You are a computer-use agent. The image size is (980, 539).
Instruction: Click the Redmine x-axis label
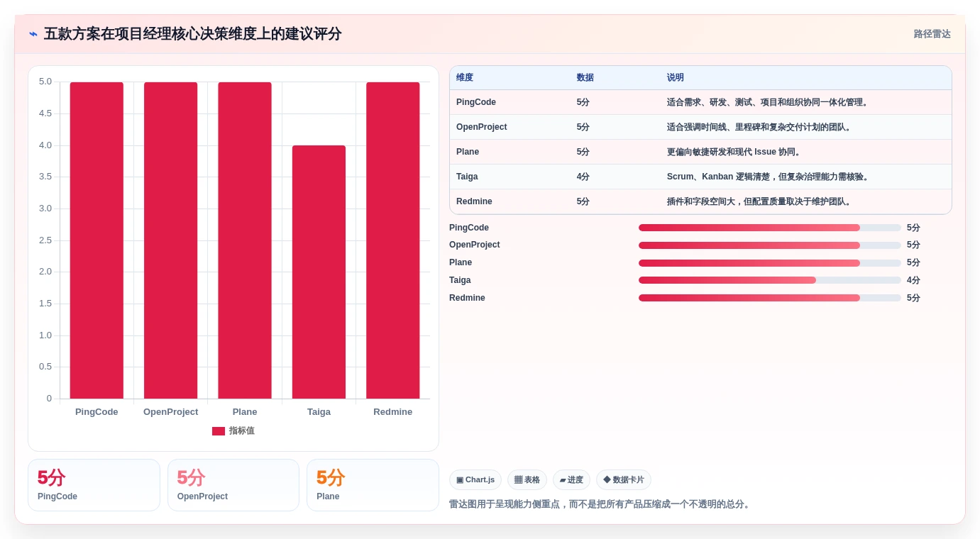[x=393, y=412]
